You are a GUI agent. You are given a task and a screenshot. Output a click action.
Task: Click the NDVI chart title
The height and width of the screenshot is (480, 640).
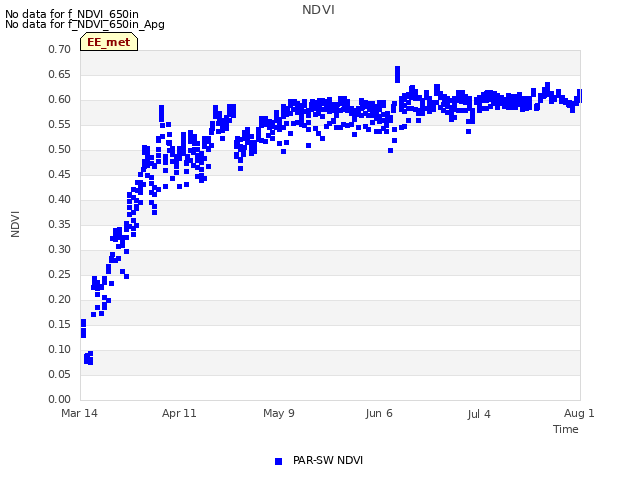point(318,10)
